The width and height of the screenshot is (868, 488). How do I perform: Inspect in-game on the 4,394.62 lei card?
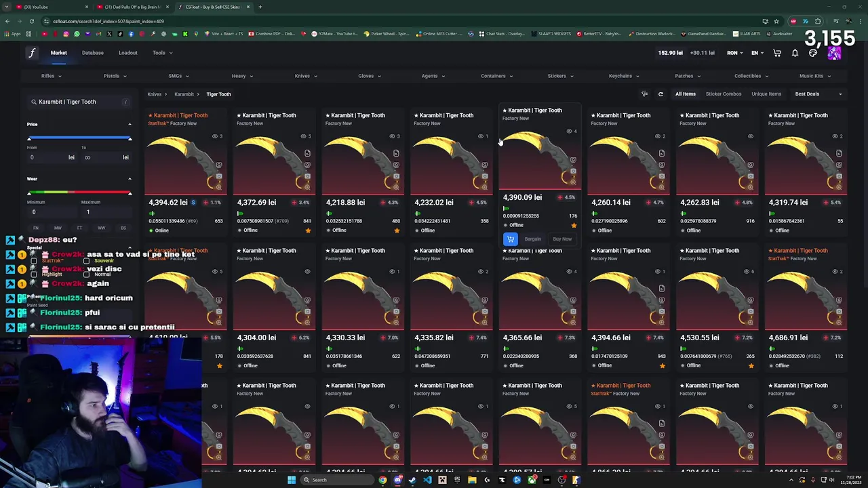click(218, 165)
